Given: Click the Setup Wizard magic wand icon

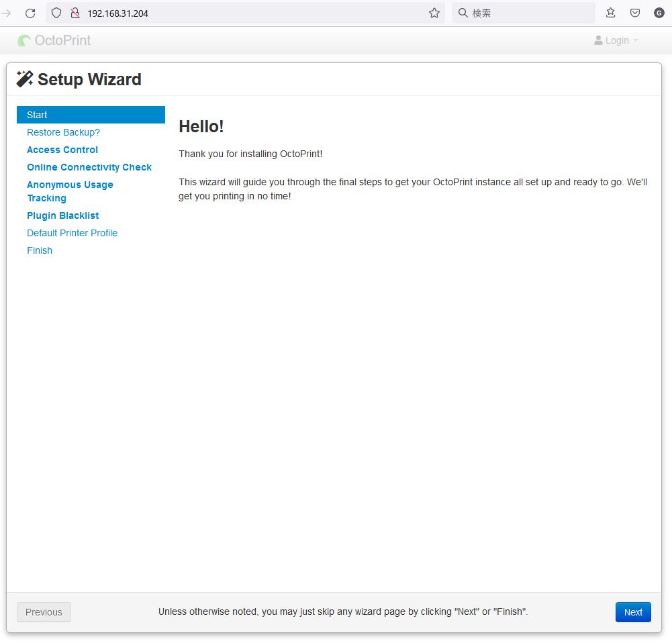Looking at the screenshot, I should click(x=25, y=79).
